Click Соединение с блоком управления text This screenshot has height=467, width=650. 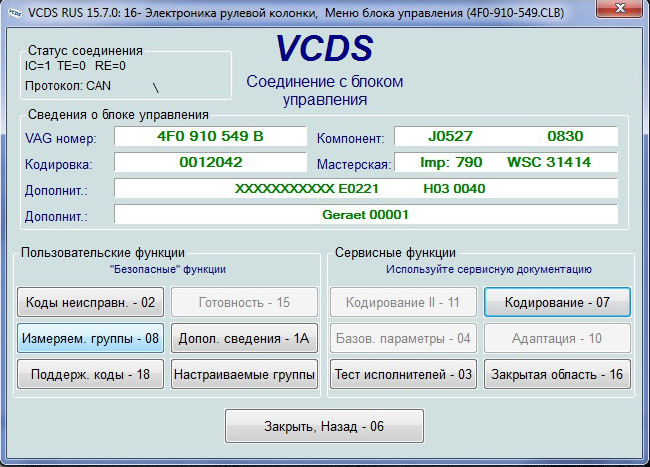325,90
